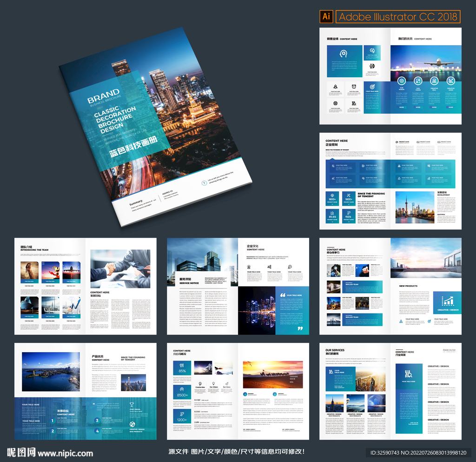476x462 pixels.
Task: Click the CONTENT HERE 核心竞争力 heading
Action: [x=336, y=251]
